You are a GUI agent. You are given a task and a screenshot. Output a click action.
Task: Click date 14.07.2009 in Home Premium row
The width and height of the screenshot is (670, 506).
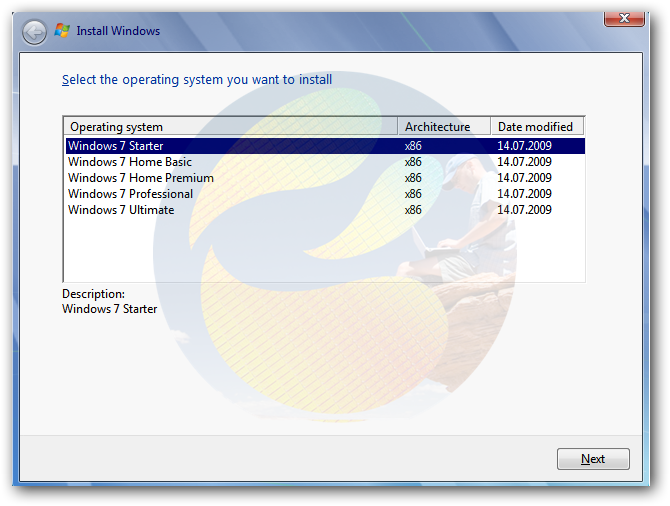(x=524, y=178)
